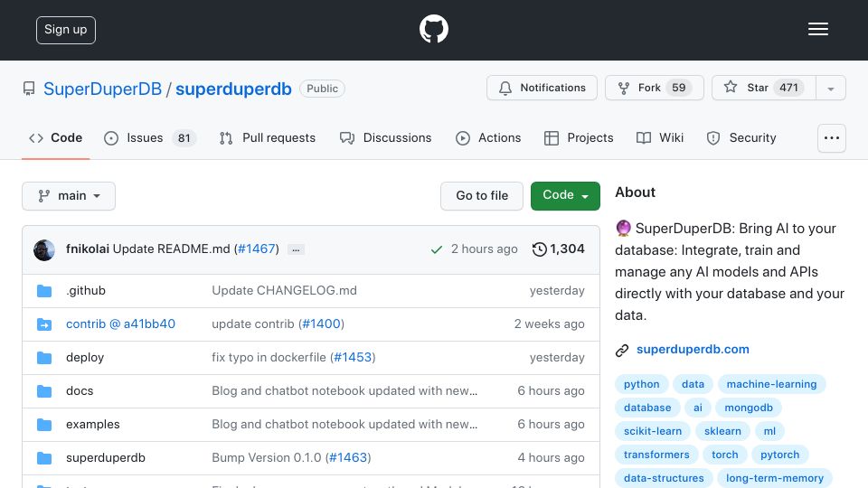868x488 pixels.
Task: Click the data topic tag
Action: (693, 384)
